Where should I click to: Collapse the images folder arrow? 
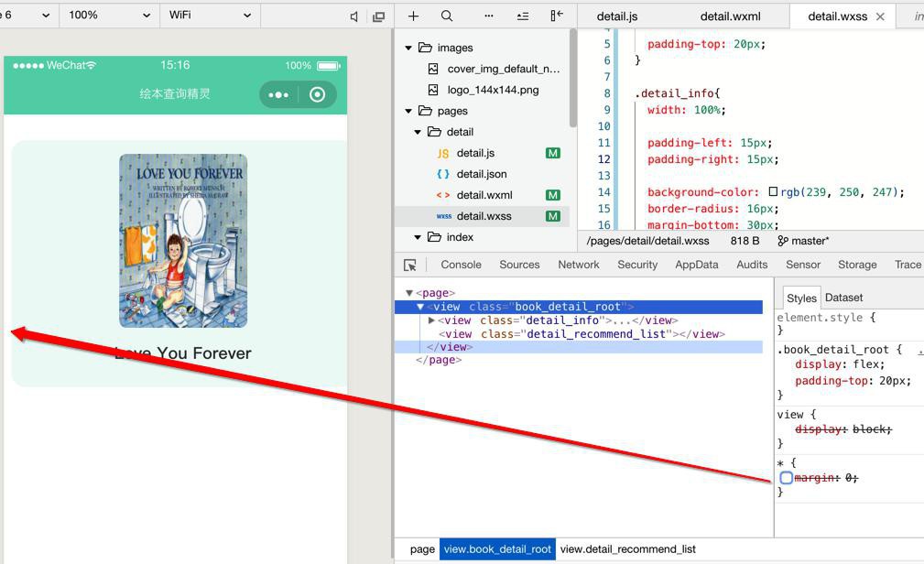(408, 48)
